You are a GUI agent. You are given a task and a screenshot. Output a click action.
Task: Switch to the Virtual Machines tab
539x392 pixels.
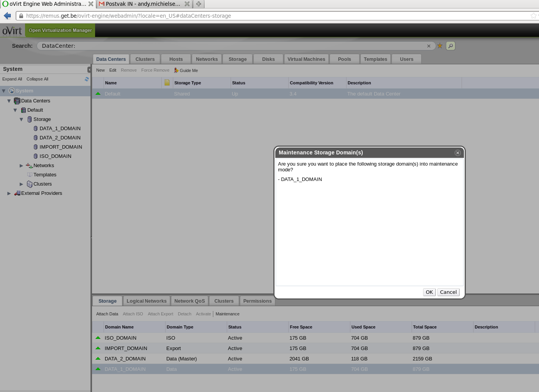pos(306,59)
